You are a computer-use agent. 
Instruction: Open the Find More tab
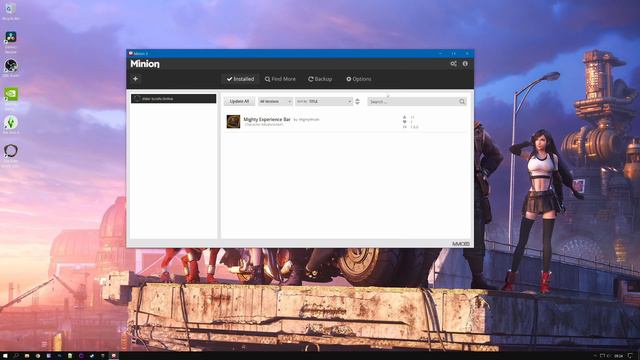(x=280, y=79)
